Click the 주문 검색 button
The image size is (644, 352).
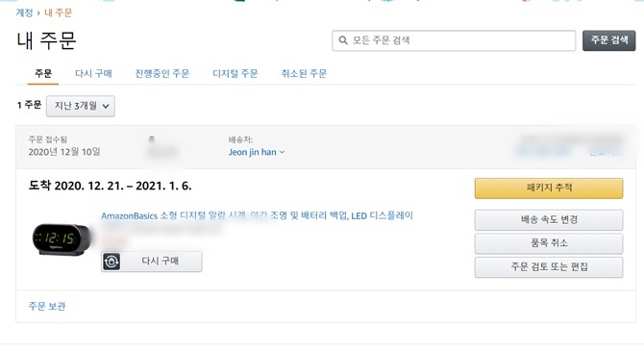tap(609, 40)
